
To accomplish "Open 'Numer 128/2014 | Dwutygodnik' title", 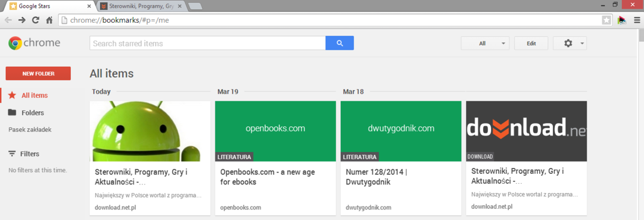I will (x=376, y=177).
